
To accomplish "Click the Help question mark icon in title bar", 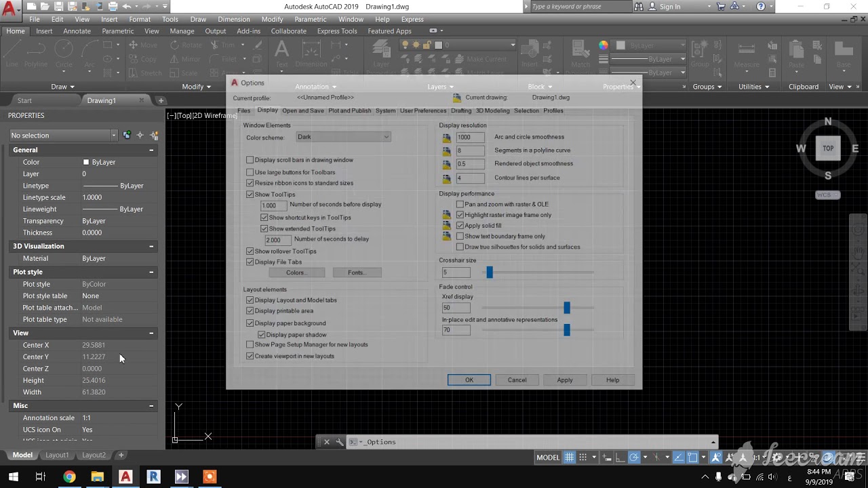I will tap(761, 7).
